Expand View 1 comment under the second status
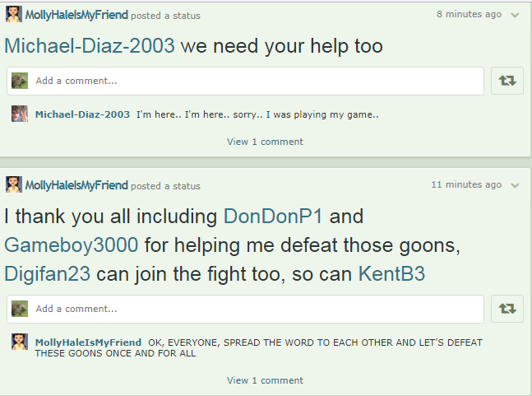The height and width of the screenshot is (396, 532). [265, 380]
